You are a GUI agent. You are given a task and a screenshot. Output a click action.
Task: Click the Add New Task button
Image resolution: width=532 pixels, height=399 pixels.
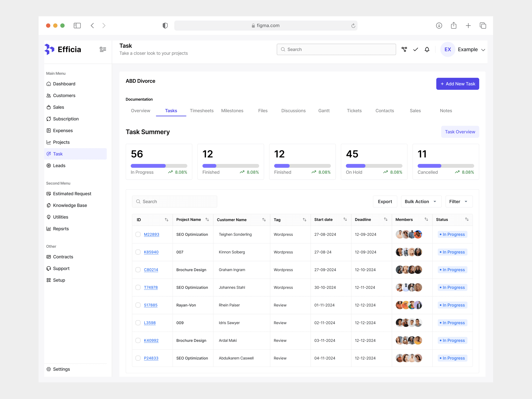coord(458,84)
